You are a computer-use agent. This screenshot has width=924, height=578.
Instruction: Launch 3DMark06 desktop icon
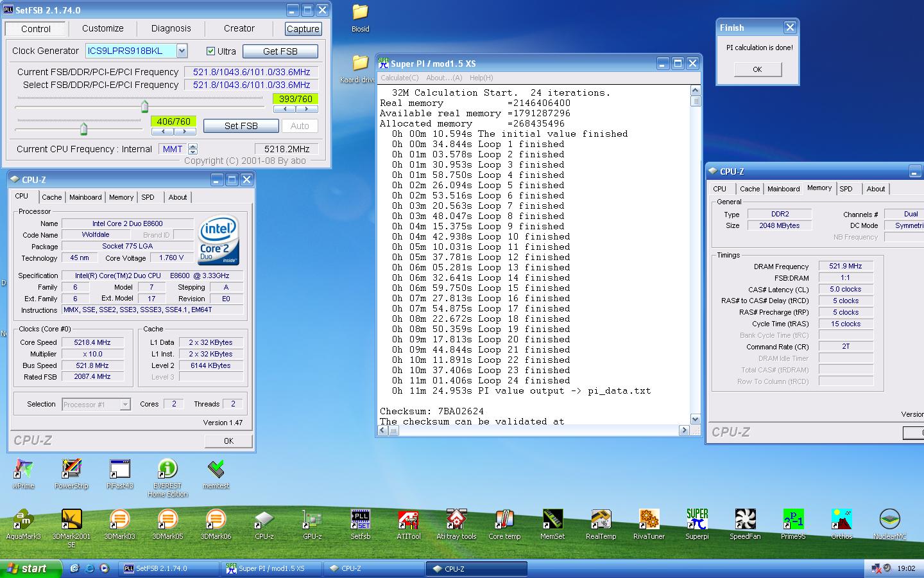tap(216, 525)
